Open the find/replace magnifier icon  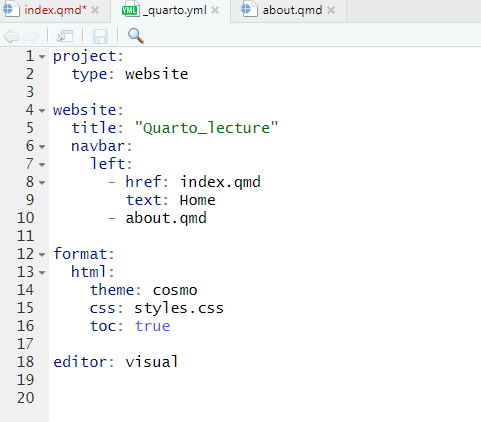(136, 36)
